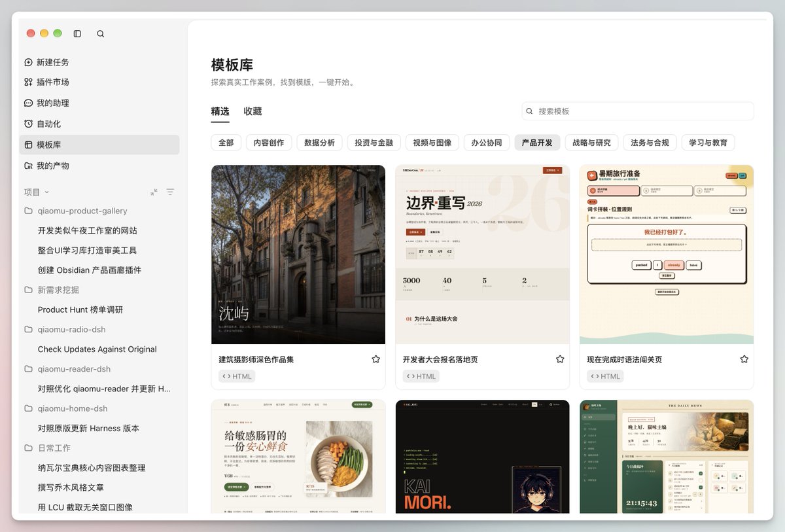Star the 建筑摄影师深色作品集 template

[375, 359]
